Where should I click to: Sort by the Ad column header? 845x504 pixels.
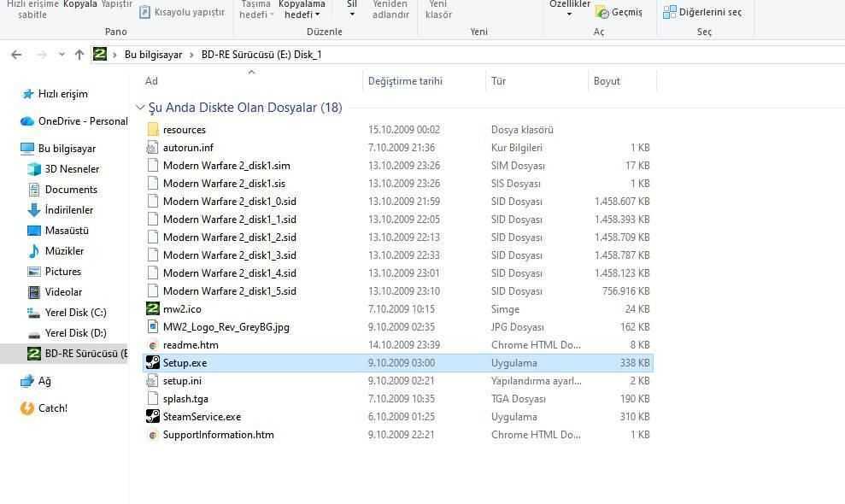click(151, 81)
